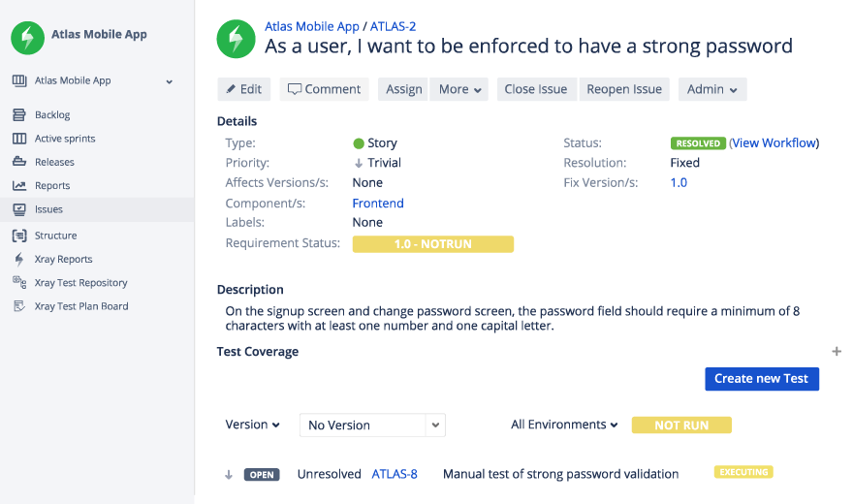
Task: Click the Edit issue button
Action: [x=243, y=89]
